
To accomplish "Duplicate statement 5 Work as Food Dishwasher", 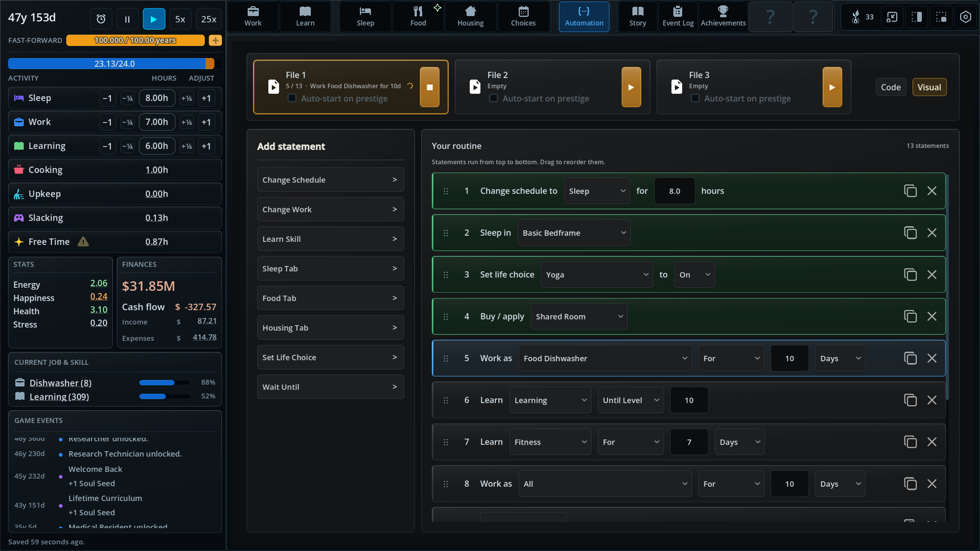I will [x=910, y=358].
